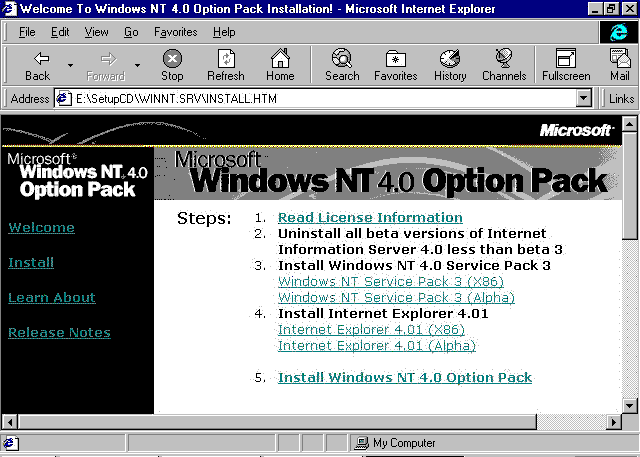Open Install Windows NT 4.0 Option Pack link
Image resolution: width=640 pixels, height=457 pixels.
(x=405, y=377)
